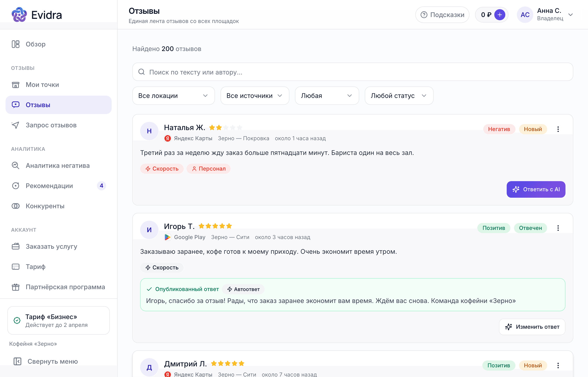
Task: Open the Тариф «Бизнес» plan card
Action: click(59, 320)
